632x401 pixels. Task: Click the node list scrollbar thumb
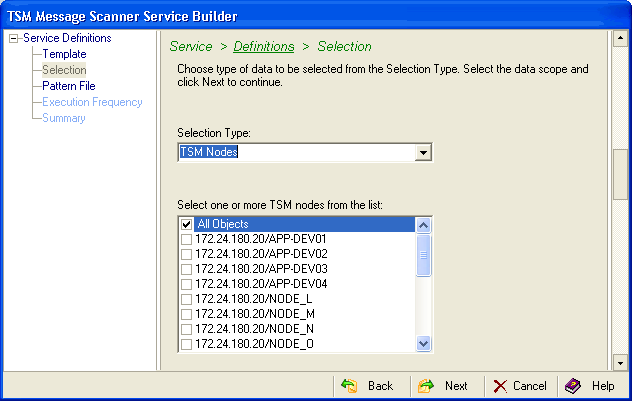point(423,255)
